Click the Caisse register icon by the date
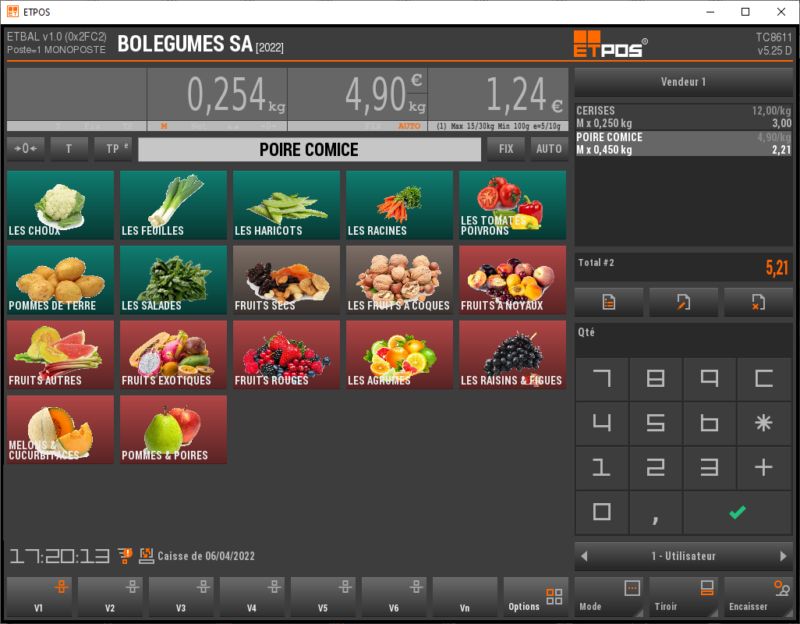The image size is (800, 624). click(x=146, y=556)
